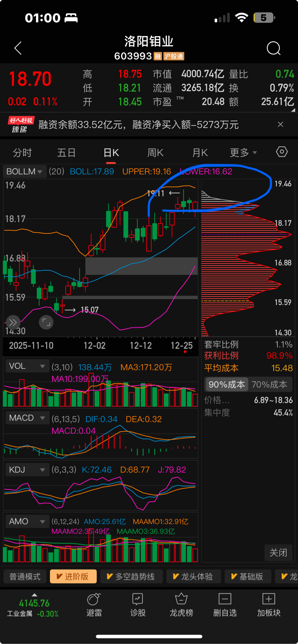Tap the 融 margin badge
The image size is (298, 644).
point(158,57)
